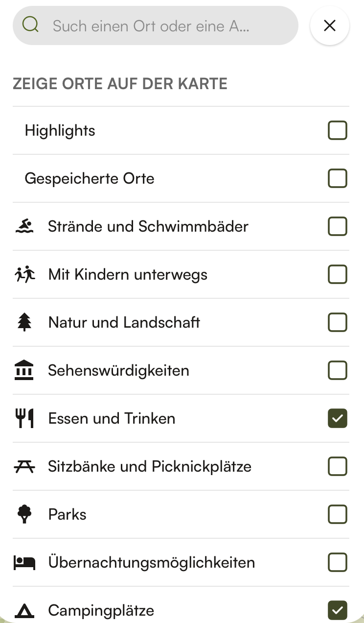Uncheck the Essen und Trinken checkbox
364x623 pixels.
(x=337, y=418)
